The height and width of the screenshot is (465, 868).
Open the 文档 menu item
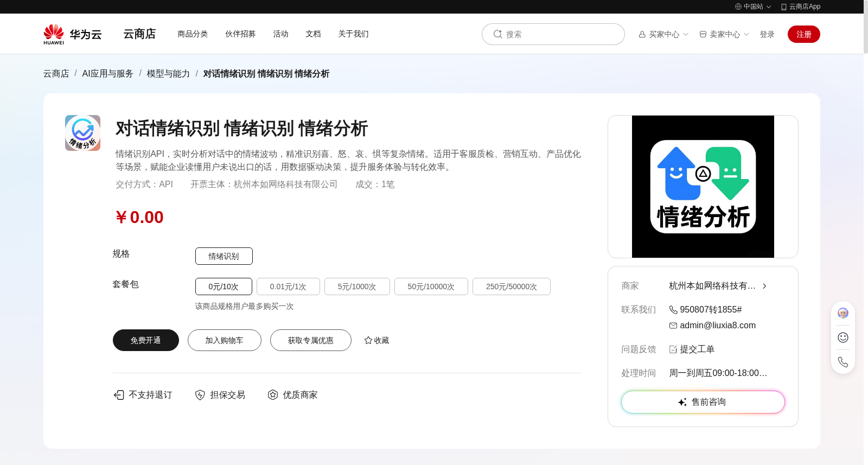click(313, 34)
